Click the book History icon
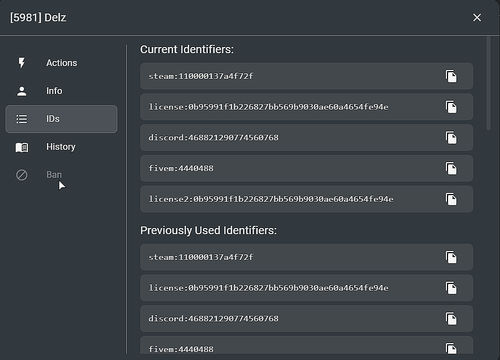Viewport: 500px width, 360px height. pos(22,147)
